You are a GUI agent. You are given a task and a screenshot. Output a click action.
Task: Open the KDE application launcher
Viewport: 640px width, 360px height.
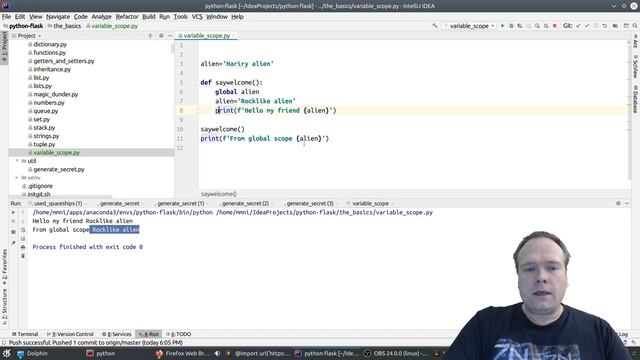coord(7,353)
